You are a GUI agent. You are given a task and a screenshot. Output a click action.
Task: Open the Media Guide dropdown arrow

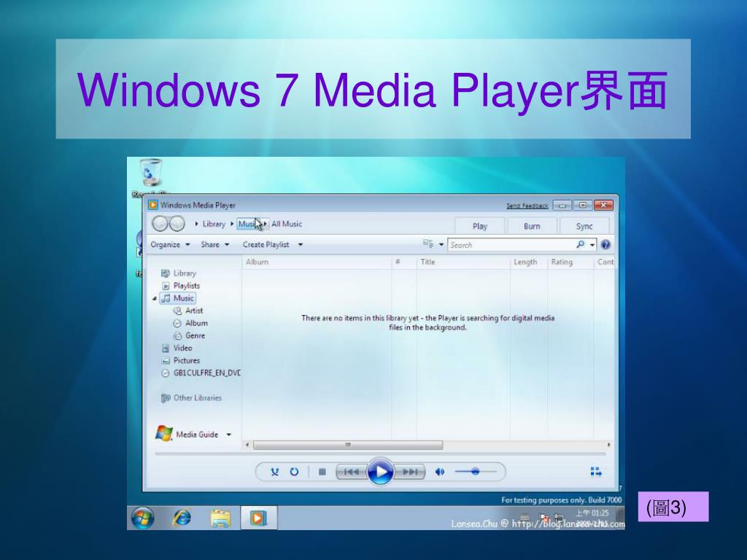click(228, 435)
